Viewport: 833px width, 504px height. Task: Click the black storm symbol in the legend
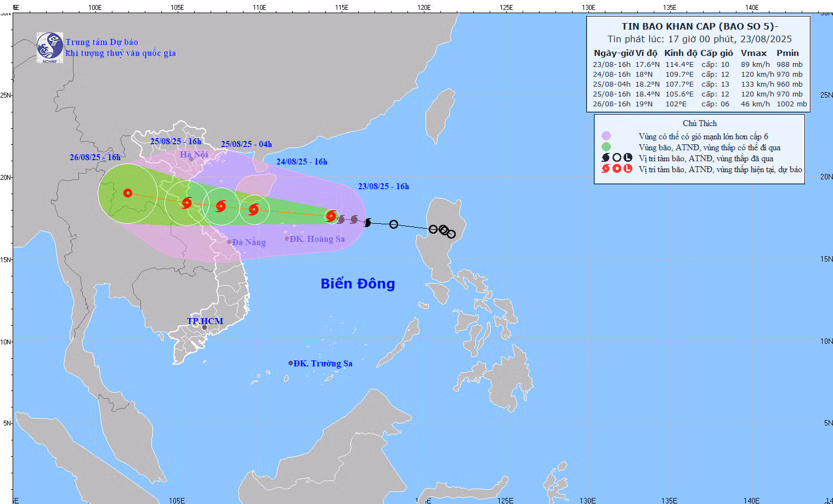coord(605,158)
